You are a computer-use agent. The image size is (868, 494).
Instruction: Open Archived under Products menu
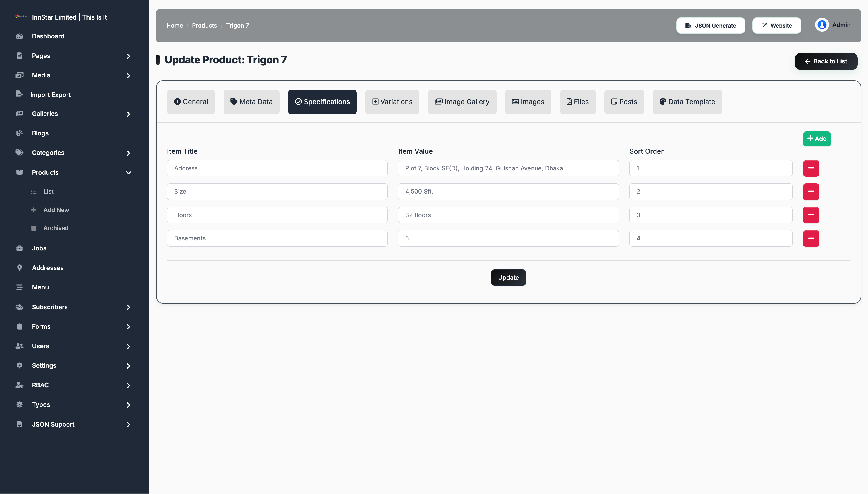(56, 228)
